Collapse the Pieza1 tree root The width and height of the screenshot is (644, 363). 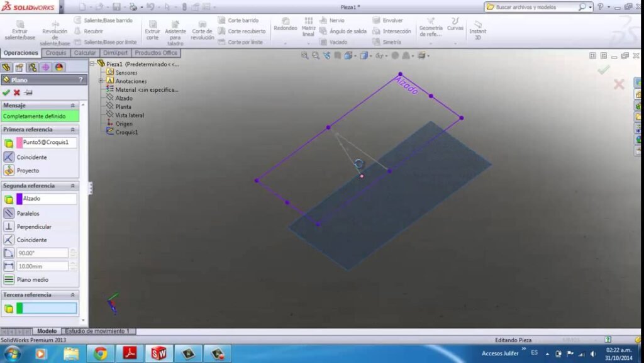point(92,64)
